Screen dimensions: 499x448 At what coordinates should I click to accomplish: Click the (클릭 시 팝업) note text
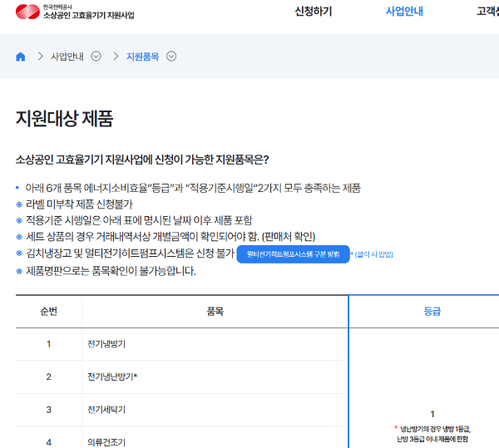[373, 254]
